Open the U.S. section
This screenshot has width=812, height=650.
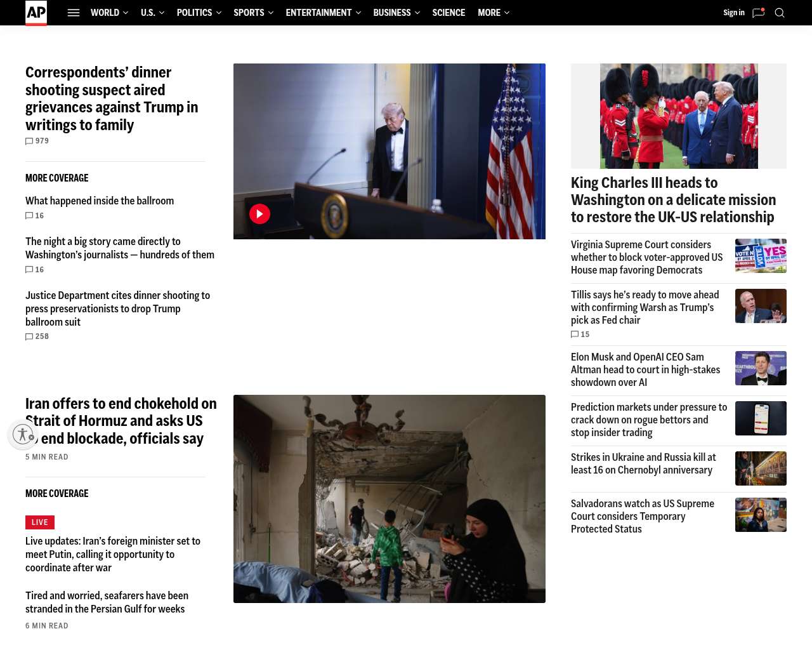(148, 13)
